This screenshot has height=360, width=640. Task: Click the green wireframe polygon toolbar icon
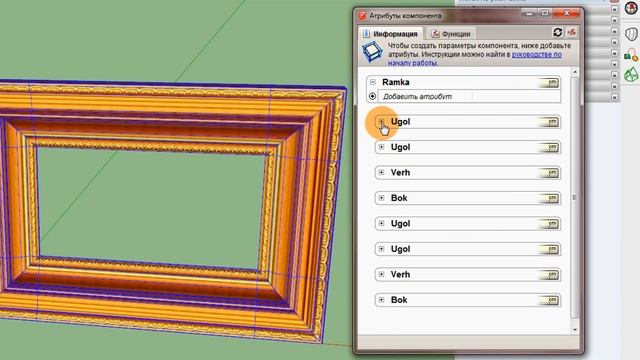click(x=631, y=75)
